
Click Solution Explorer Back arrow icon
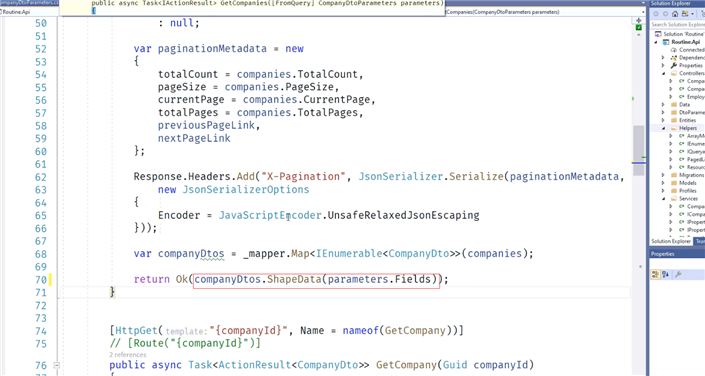[x=656, y=14]
